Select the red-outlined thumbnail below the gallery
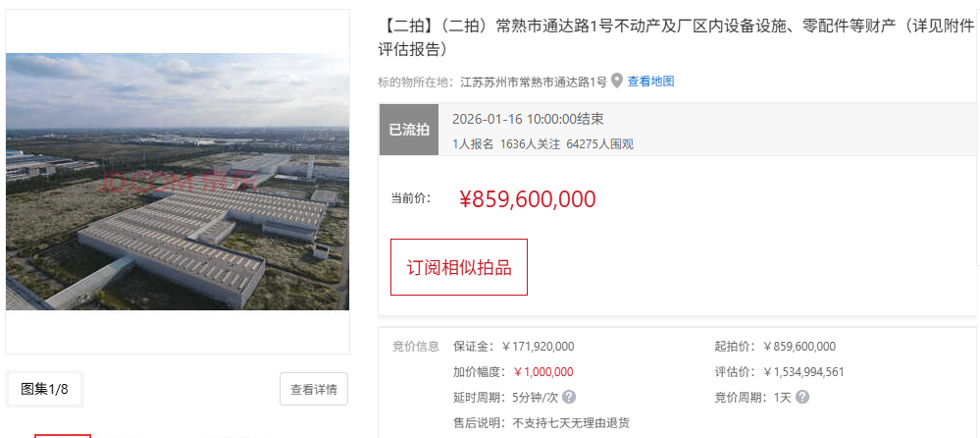Viewport: 980px width, 438px height. coord(63,435)
